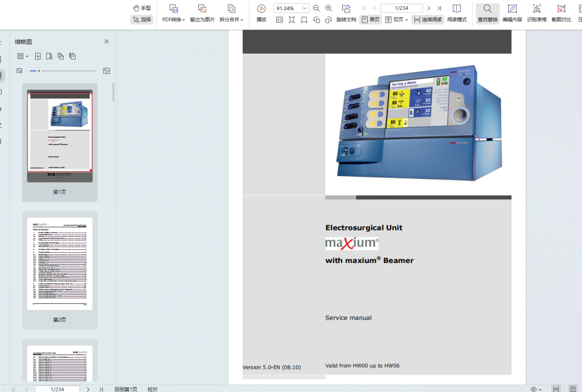Screen dimensions: 582x392
Task: Shrink thumbnails with the small image icon
Action: click(x=20, y=71)
